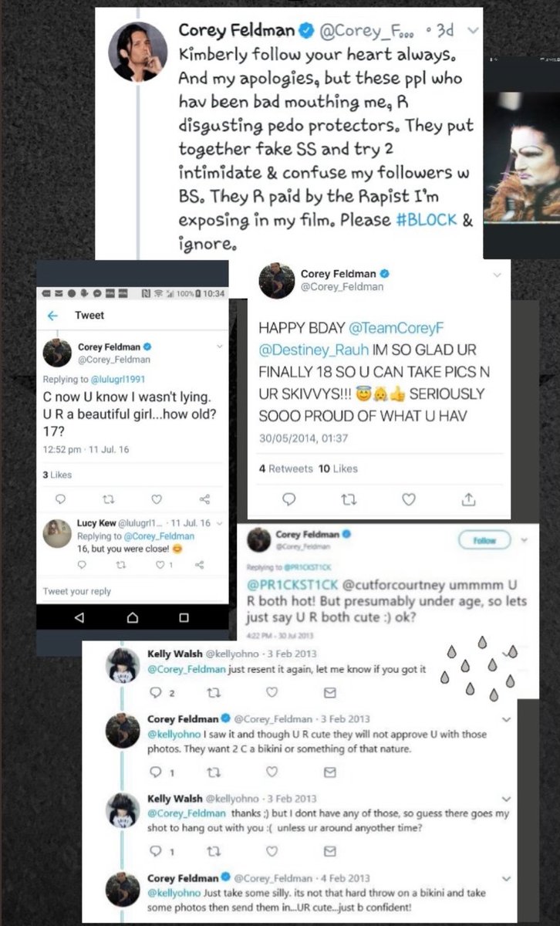Tap the Android back triangle button

pyautogui.click(x=79, y=617)
